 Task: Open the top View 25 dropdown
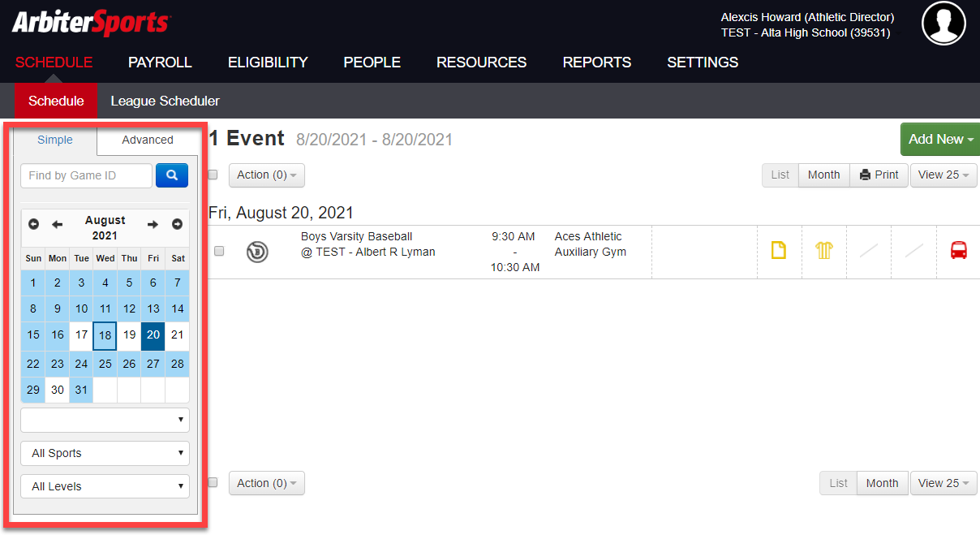943,175
